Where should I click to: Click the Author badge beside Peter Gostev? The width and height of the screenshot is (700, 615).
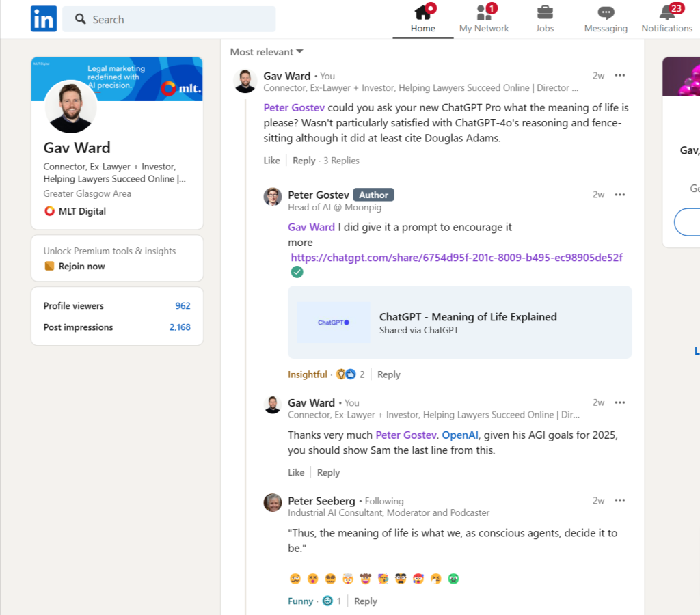click(x=374, y=195)
